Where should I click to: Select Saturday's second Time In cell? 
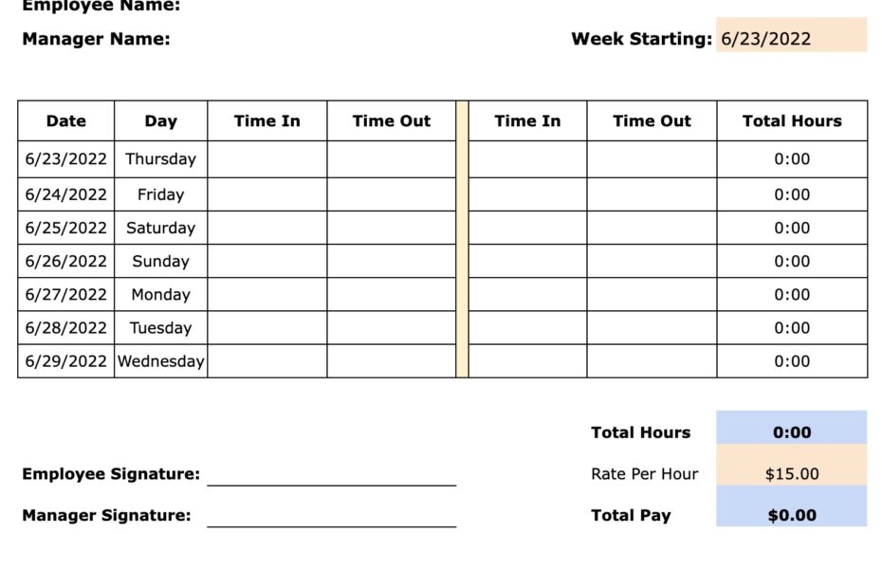tap(527, 228)
